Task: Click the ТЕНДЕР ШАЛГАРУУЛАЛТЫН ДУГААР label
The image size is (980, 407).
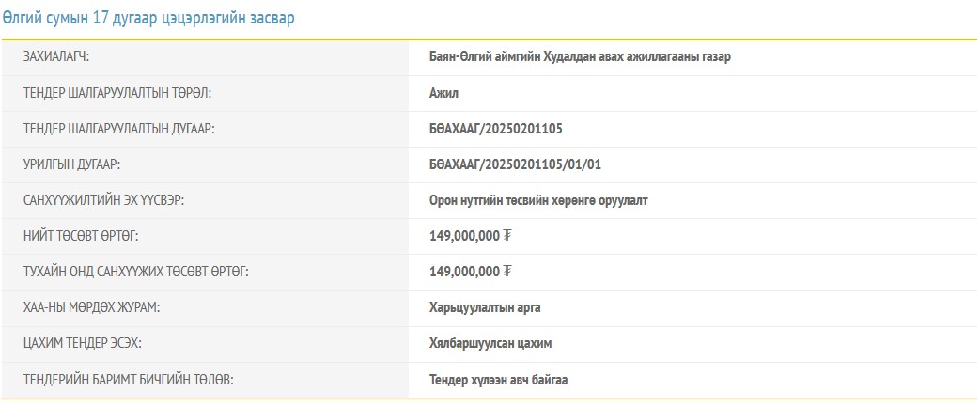Action: pyautogui.click(x=119, y=129)
